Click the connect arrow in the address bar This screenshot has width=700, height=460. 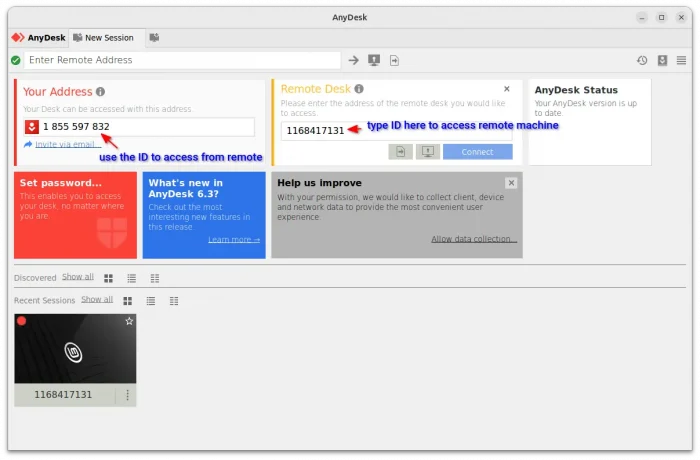(354, 60)
